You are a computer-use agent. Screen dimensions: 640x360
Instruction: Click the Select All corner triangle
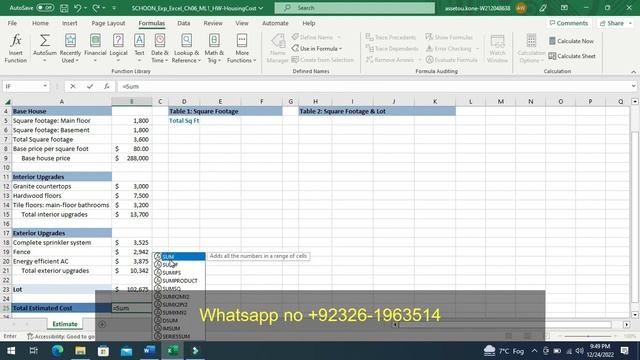pos(7,102)
